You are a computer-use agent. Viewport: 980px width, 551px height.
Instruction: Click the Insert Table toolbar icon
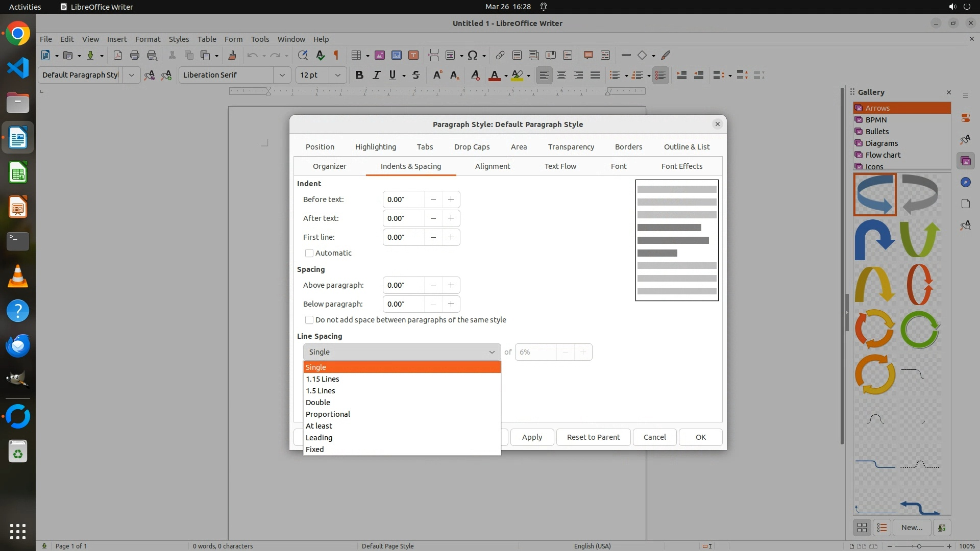point(356,55)
